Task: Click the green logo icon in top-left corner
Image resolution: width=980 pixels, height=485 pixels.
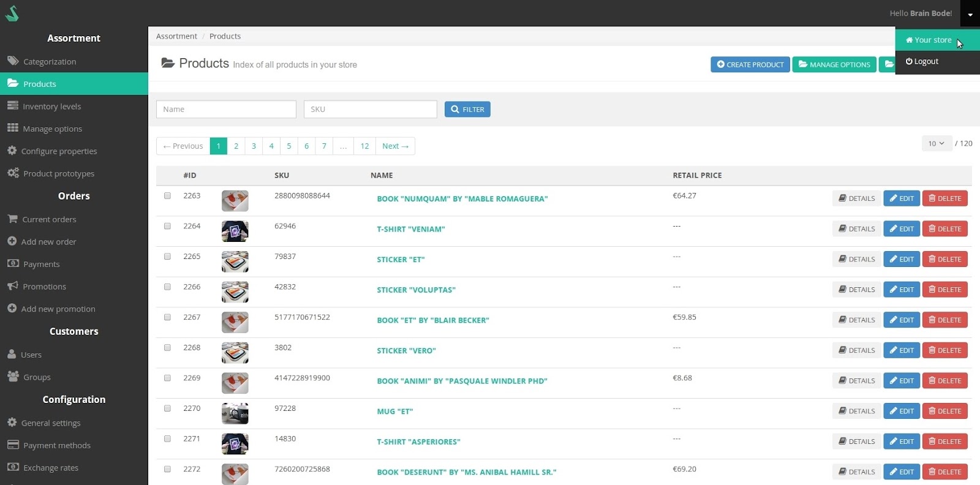Action: tap(12, 13)
